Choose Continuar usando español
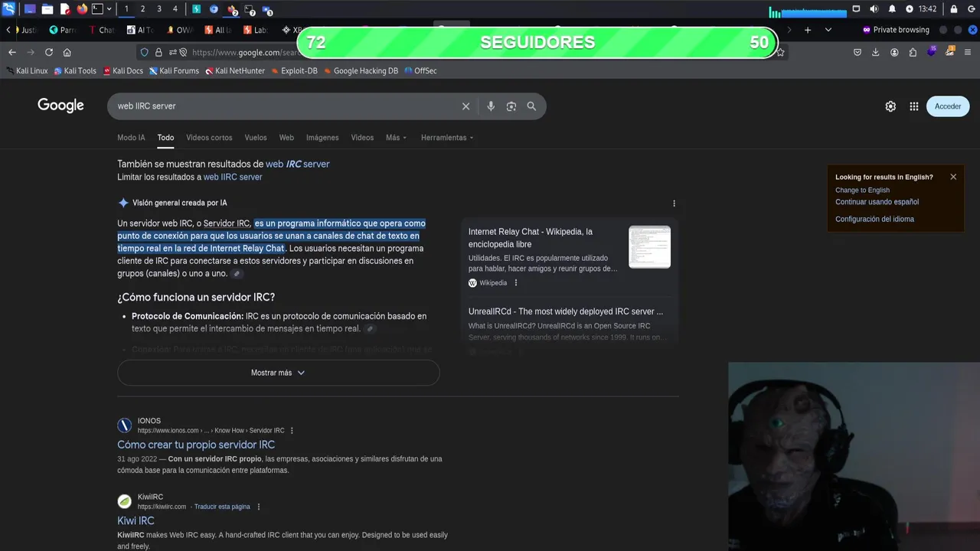980x551 pixels. [x=877, y=202]
